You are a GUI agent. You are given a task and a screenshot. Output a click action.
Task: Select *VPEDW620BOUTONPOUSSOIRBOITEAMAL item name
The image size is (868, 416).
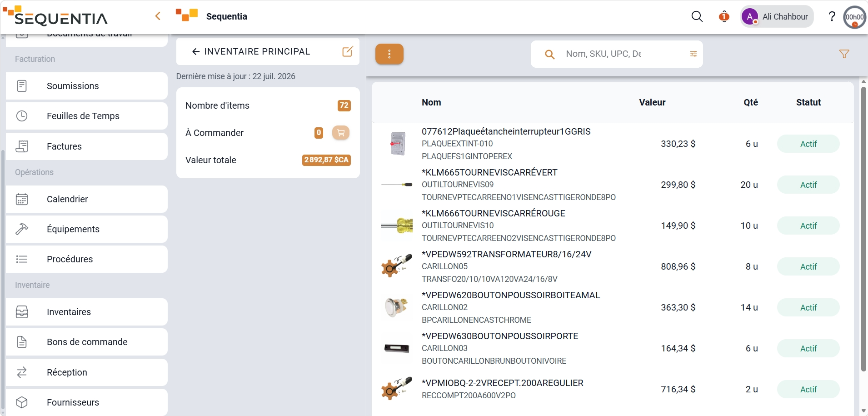coord(510,296)
